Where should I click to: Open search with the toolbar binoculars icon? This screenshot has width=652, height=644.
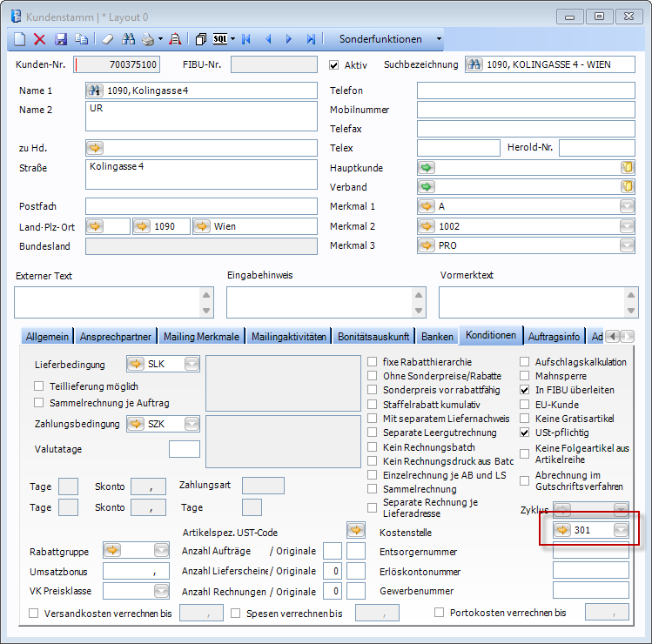coord(128,39)
